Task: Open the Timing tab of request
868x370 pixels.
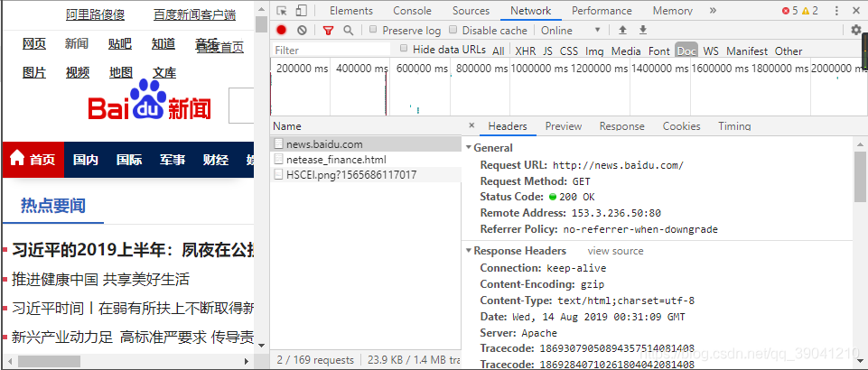Action: tap(734, 126)
